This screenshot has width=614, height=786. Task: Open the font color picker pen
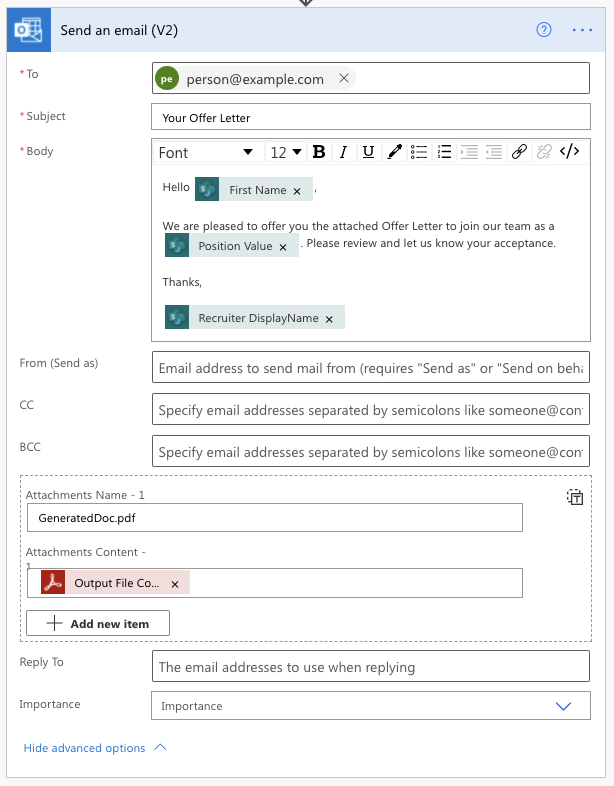(x=394, y=152)
